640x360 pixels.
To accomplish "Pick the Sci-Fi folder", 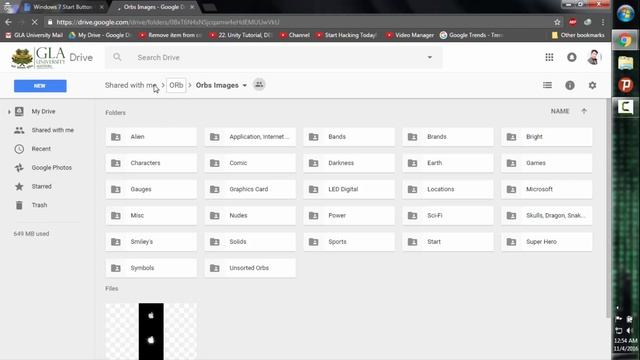I will click(x=448, y=216).
